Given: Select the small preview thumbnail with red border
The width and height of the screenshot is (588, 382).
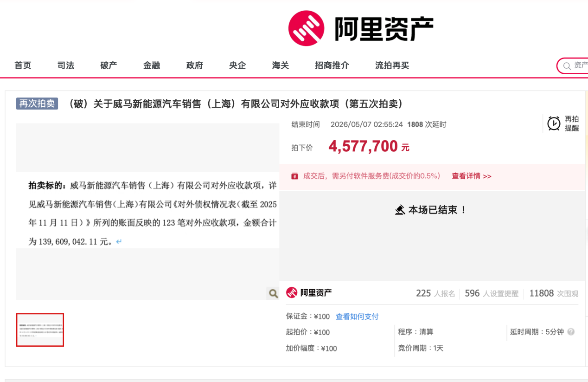Looking at the screenshot, I should (x=40, y=330).
